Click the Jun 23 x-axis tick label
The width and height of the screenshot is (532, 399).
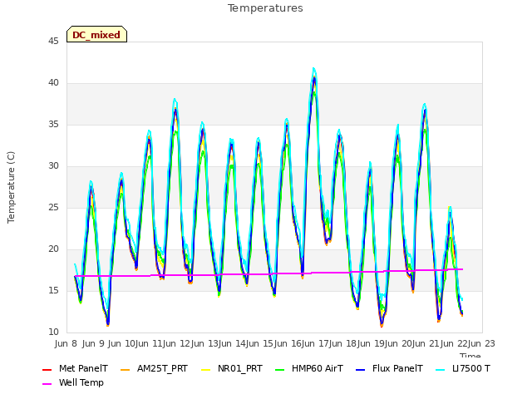481,343
